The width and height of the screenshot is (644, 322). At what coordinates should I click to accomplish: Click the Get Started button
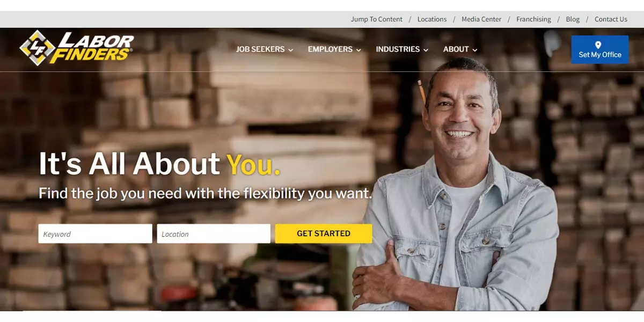(324, 233)
